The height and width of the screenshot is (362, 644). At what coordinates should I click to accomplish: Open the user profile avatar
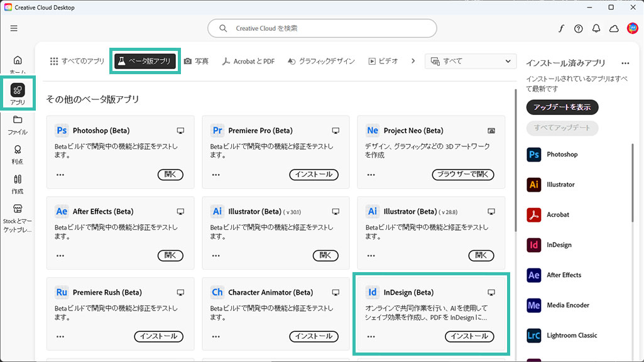pos(632,28)
